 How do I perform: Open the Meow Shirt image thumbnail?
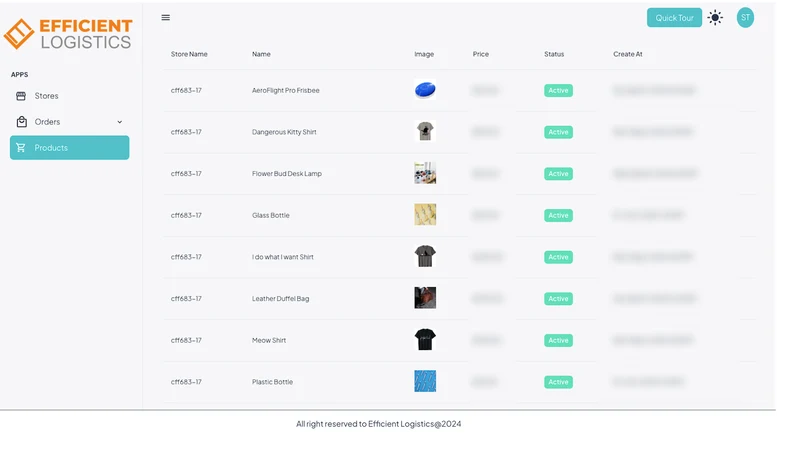(x=425, y=339)
